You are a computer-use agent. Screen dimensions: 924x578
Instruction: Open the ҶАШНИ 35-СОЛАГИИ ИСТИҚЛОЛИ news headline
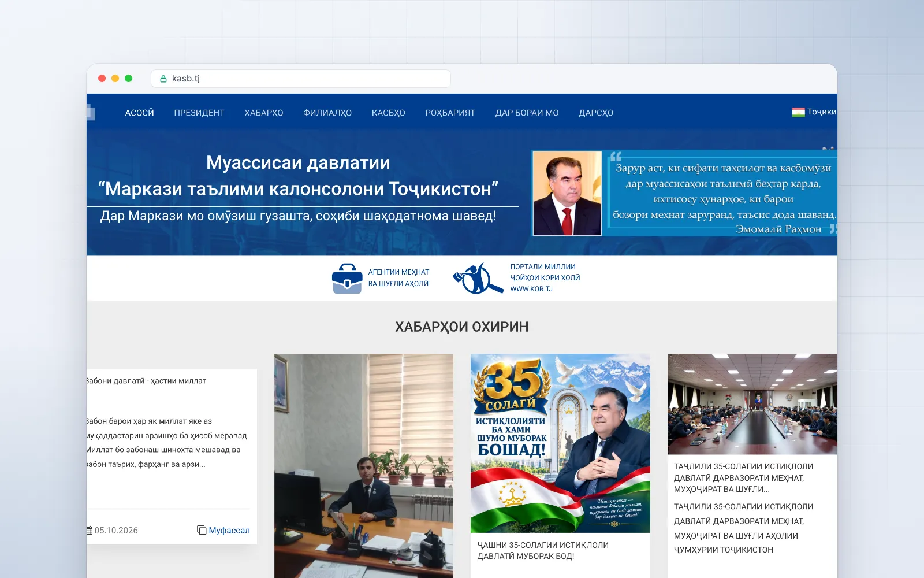(x=543, y=550)
